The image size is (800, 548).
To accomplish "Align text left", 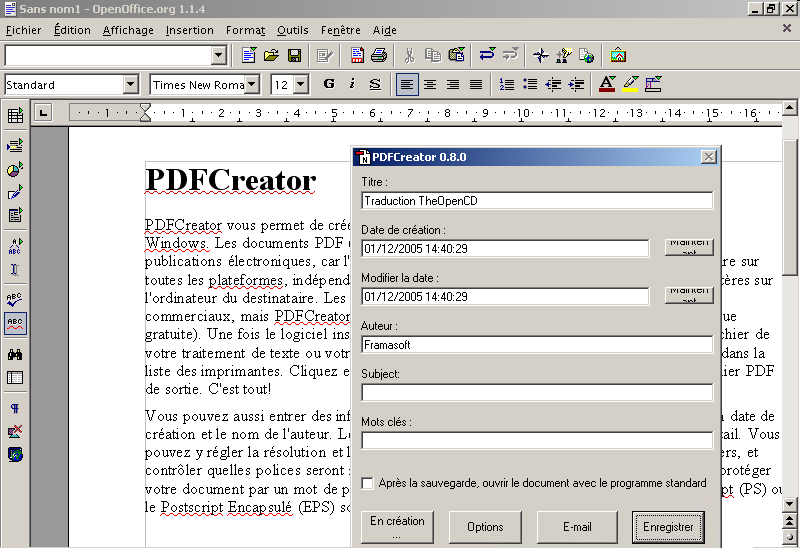I will (407, 84).
